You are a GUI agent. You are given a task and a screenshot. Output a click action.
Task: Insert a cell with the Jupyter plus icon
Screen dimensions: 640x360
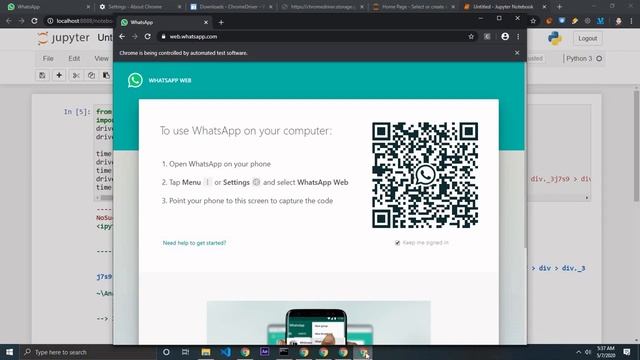click(x=59, y=76)
